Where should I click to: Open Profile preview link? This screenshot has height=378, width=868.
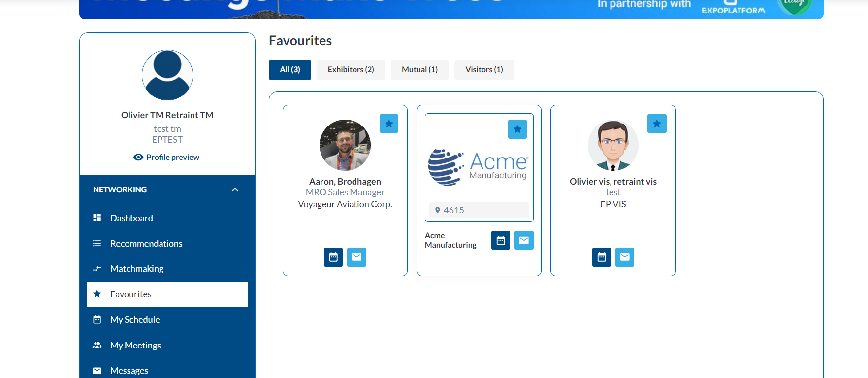coord(167,157)
